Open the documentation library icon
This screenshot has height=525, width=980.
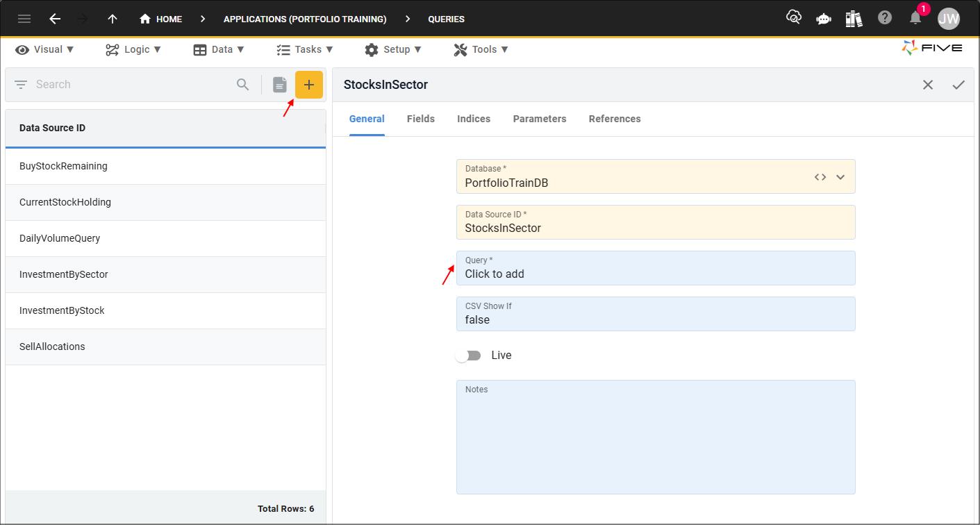click(854, 19)
